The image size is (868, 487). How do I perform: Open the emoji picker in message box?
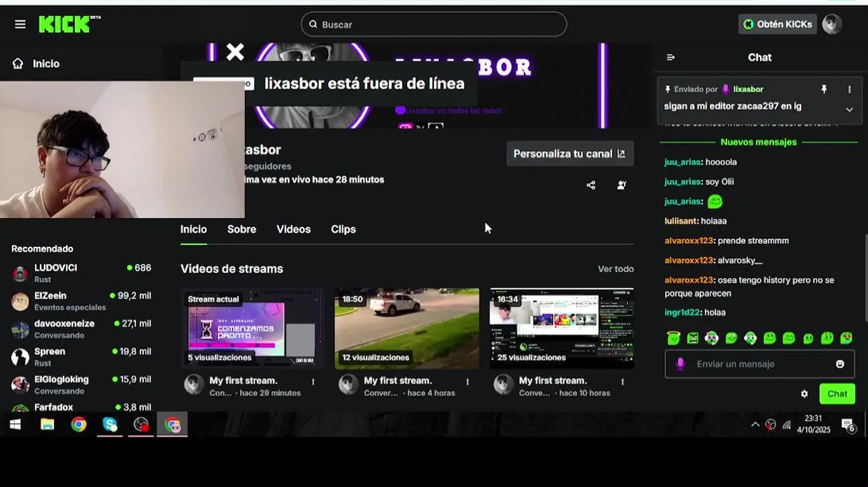(x=840, y=364)
